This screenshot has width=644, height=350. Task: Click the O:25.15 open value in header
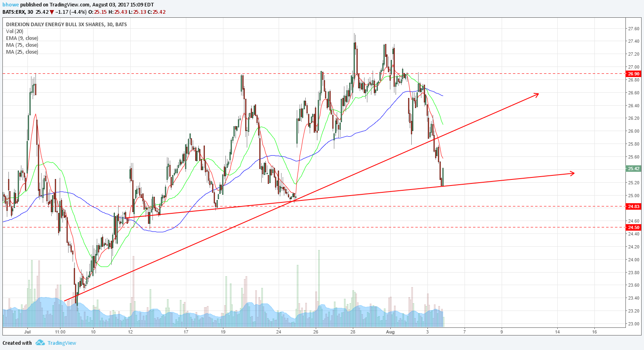[x=98, y=12]
